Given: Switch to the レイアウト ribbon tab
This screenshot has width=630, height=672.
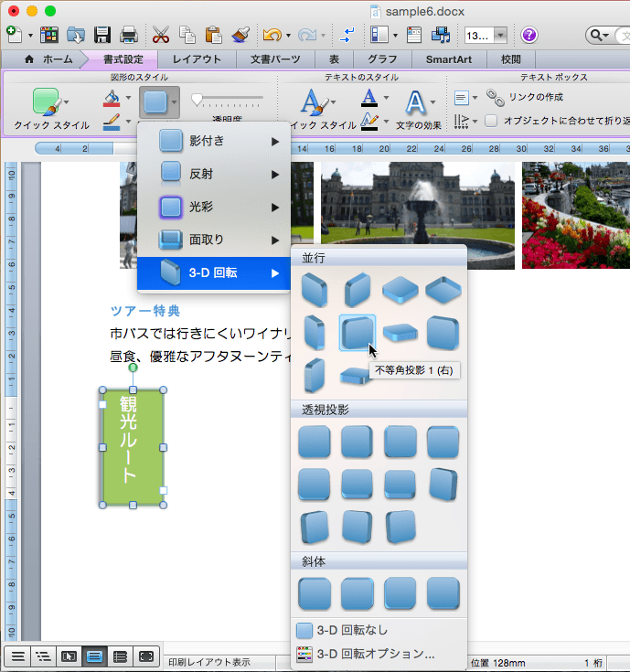Looking at the screenshot, I should (197, 59).
